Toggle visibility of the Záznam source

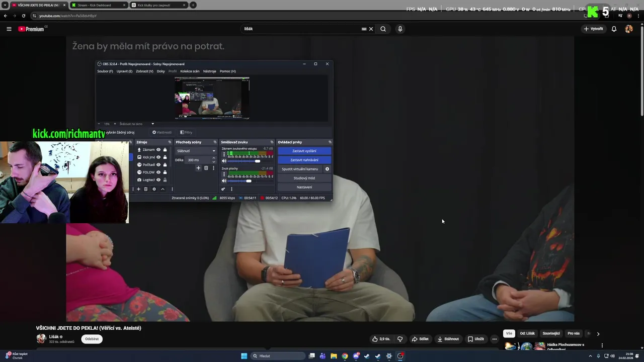(x=158, y=150)
